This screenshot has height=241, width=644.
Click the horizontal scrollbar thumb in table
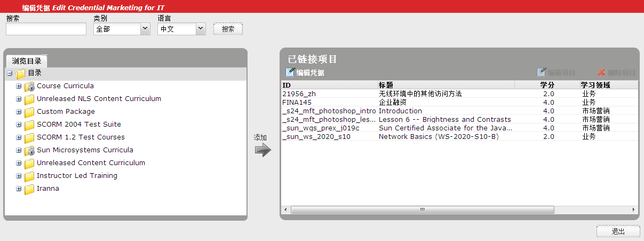[422, 209]
